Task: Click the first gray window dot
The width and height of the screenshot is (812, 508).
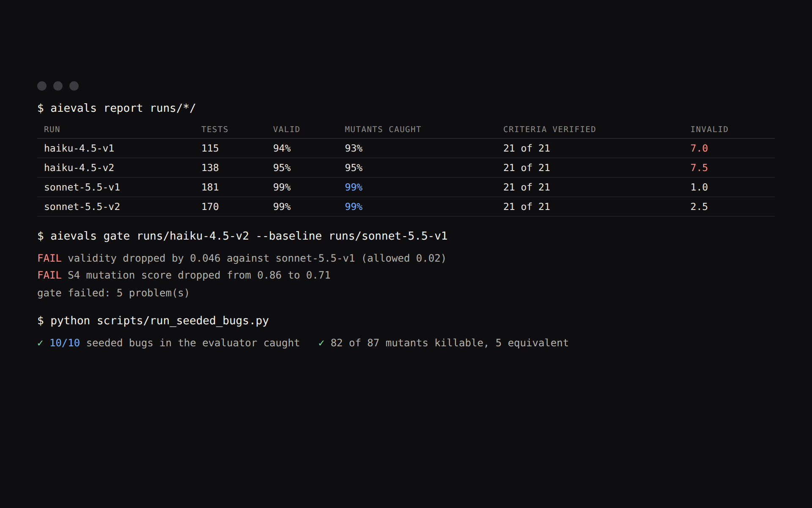Action: point(42,86)
